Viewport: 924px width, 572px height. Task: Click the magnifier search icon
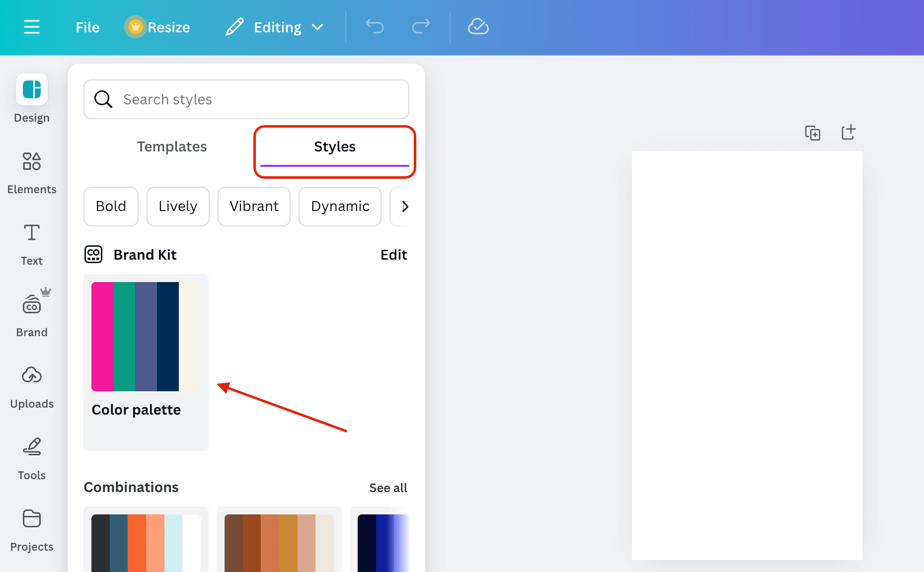point(103,99)
